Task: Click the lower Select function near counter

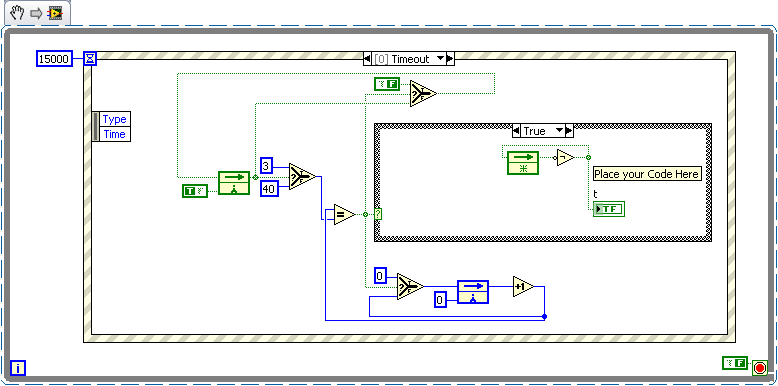Action: (x=410, y=287)
